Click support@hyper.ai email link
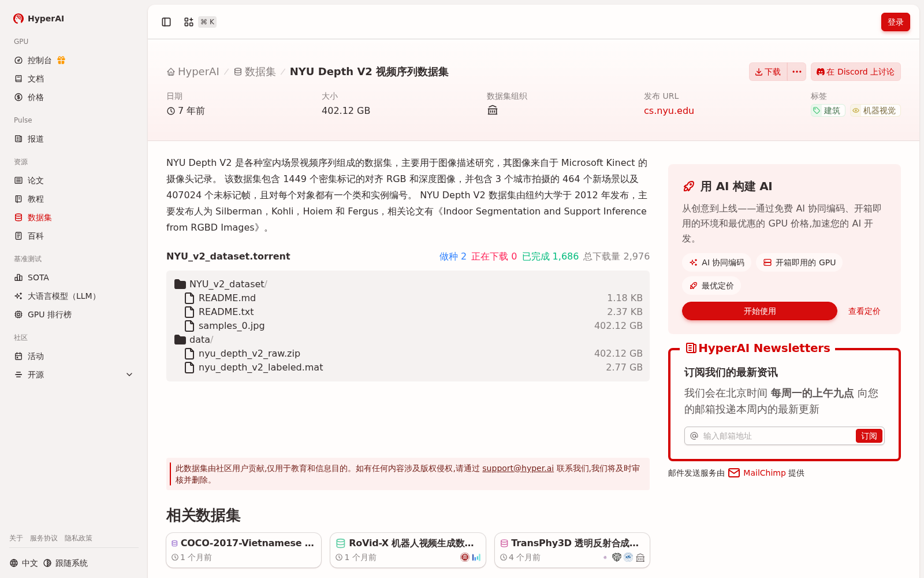The image size is (924, 578). pos(518,468)
